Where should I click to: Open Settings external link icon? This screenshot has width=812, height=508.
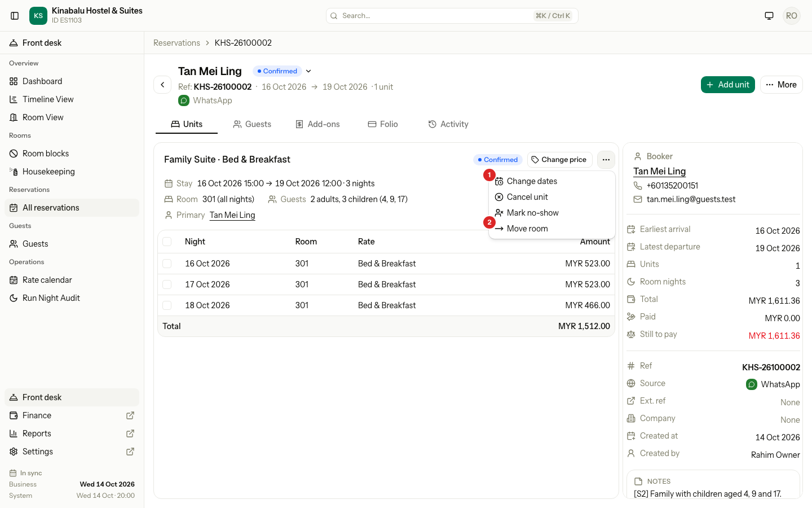click(x=130, y=452)
